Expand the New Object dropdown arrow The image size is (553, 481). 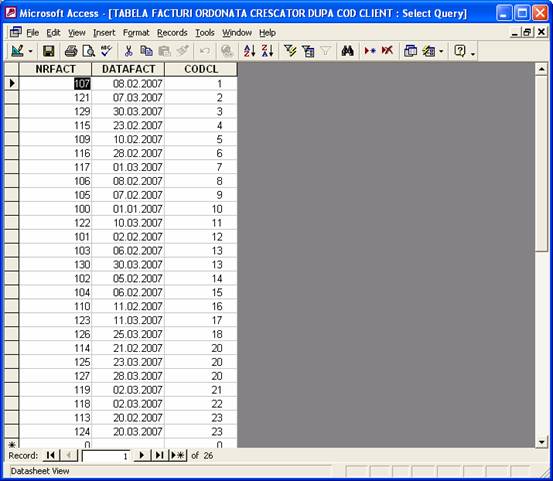click(441, 51)
